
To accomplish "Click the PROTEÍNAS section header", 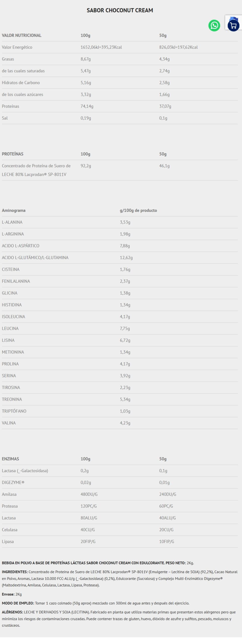I will [x=13, y=154].
